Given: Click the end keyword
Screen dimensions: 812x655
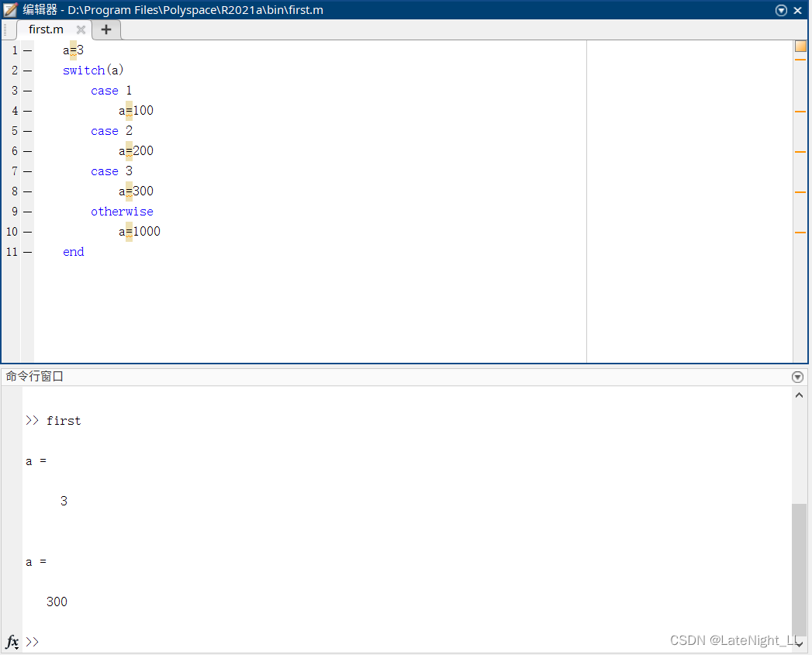Looking at the screenshot, I should tap(74, 252).
